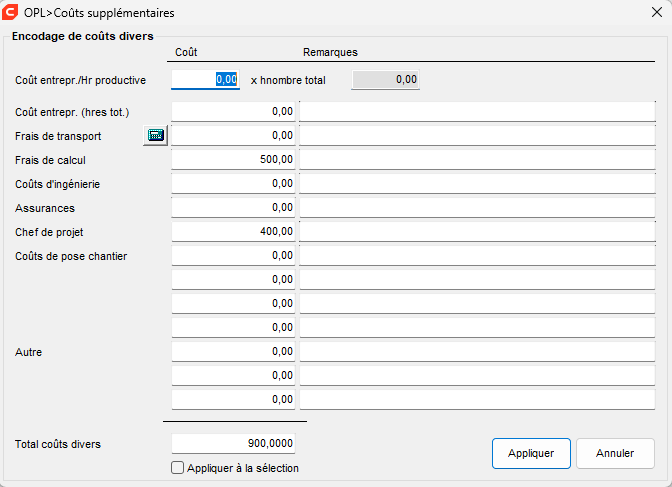Click the hnombre total value field

(385, 80)
